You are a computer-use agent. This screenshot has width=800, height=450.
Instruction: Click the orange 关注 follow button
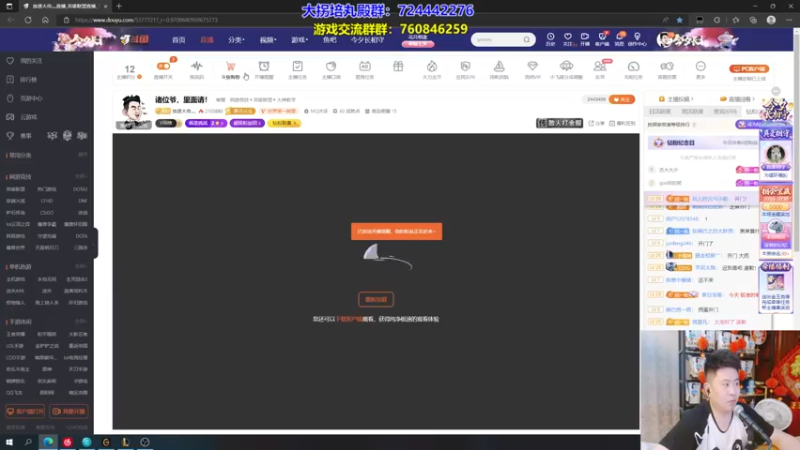click(x=622, y=99)
